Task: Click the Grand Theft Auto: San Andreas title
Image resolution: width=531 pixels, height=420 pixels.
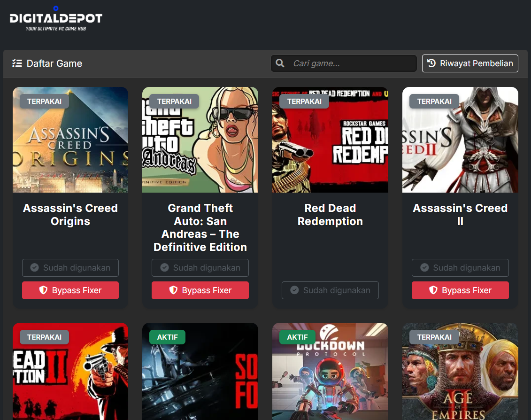Action: (200, 227)
